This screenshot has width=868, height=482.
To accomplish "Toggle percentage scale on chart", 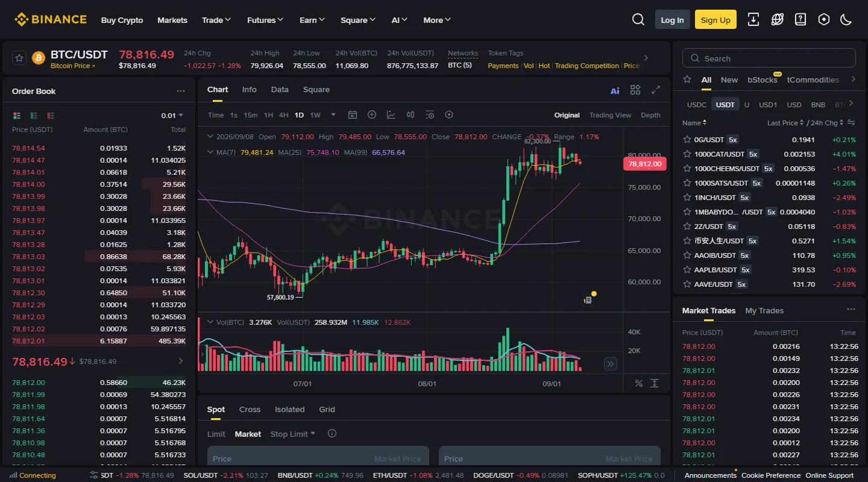I will click(x=639, y=383).
